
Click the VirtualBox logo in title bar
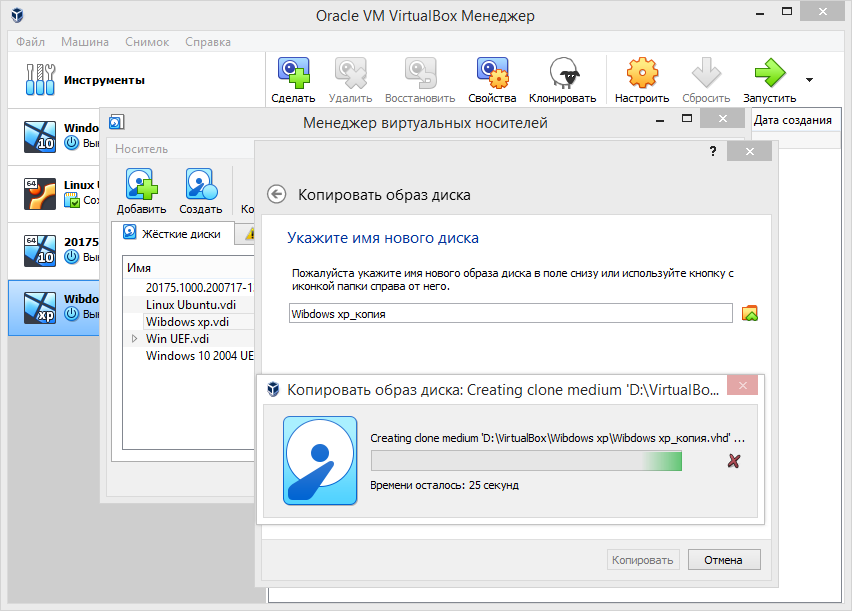(17, 15)
